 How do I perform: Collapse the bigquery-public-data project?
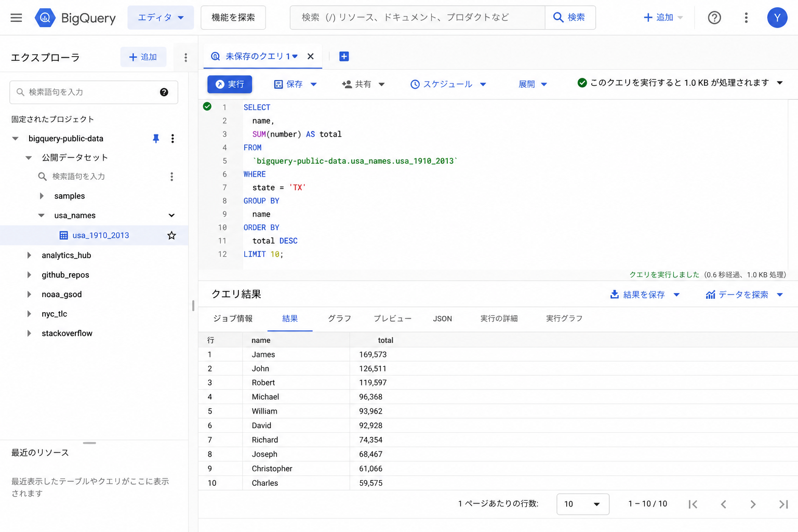click(15, 139)
